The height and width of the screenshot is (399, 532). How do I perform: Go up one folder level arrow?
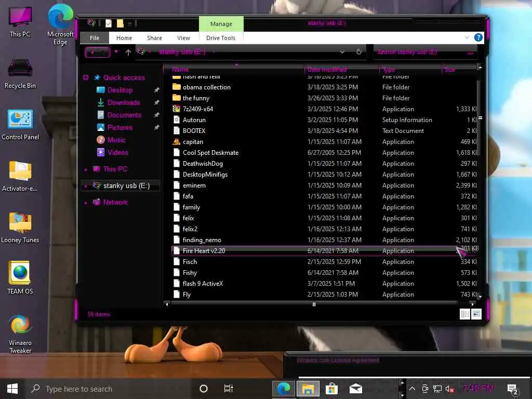click(x=128, y=52)
